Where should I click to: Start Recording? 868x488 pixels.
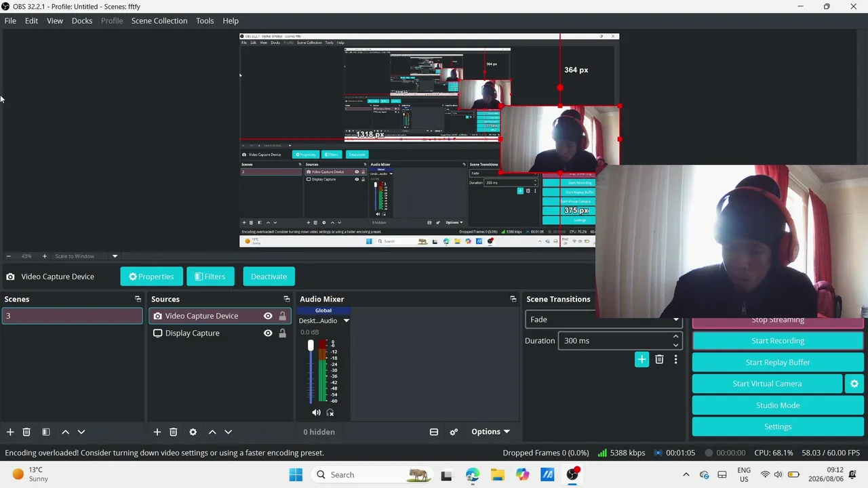[x=778, y=341]
